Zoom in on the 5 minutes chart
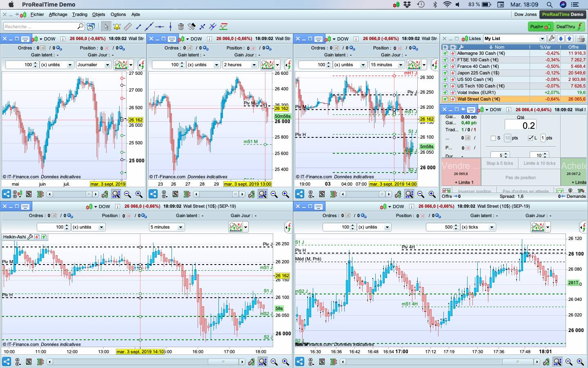This screenshot has width=588, height=368. [285, 361]
